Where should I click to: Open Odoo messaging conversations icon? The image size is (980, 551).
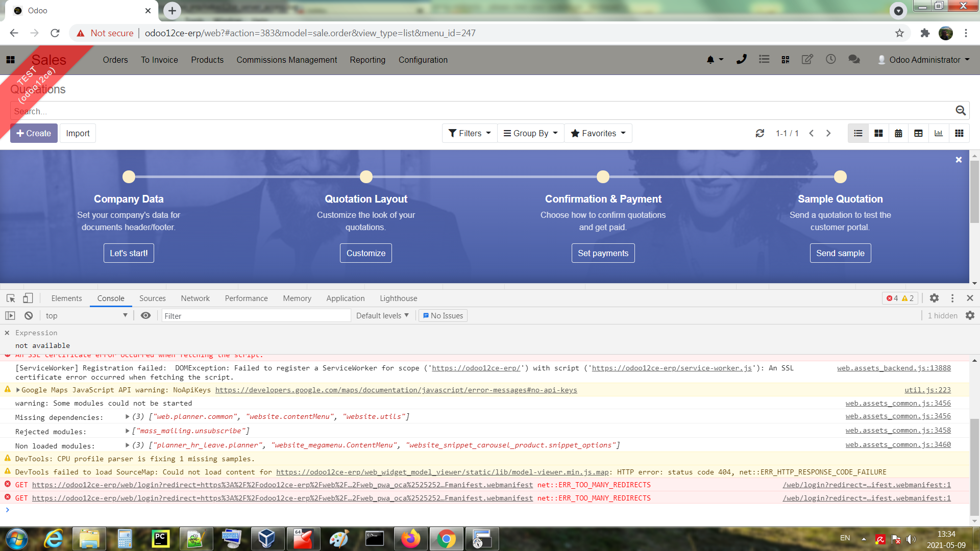pyautogui.click(x=853, y=59)
